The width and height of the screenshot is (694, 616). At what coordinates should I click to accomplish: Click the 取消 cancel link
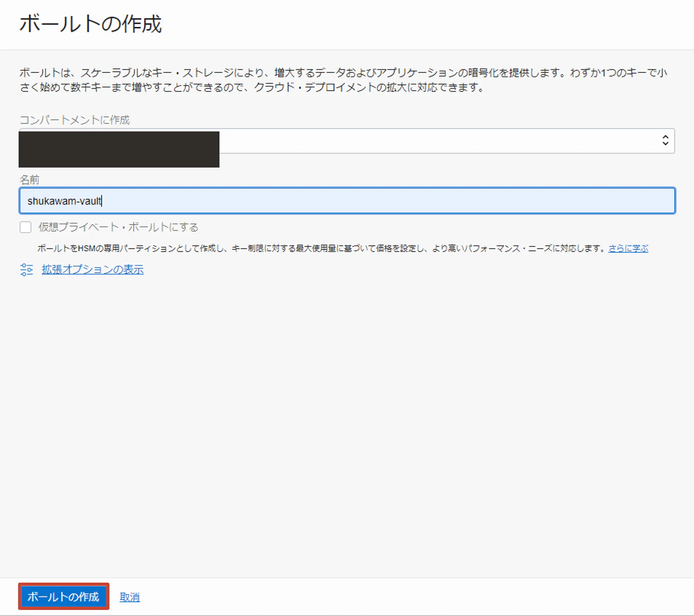click(x=130, y=597)
